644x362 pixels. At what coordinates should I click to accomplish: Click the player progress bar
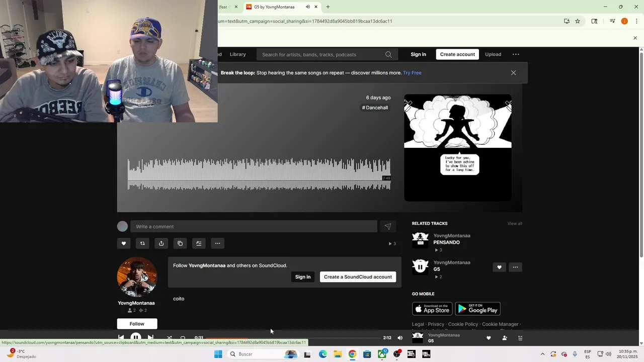pos(293,338)
